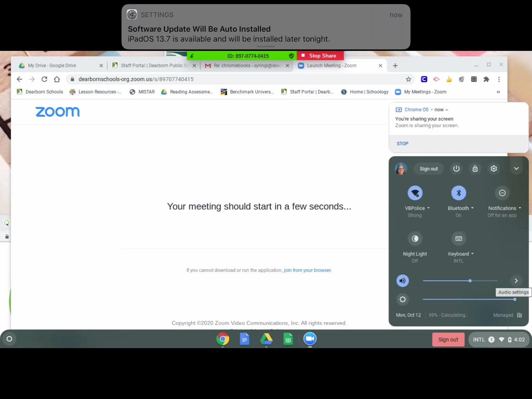Switch to My Drive - Google Drive tab

pos(61,66)
